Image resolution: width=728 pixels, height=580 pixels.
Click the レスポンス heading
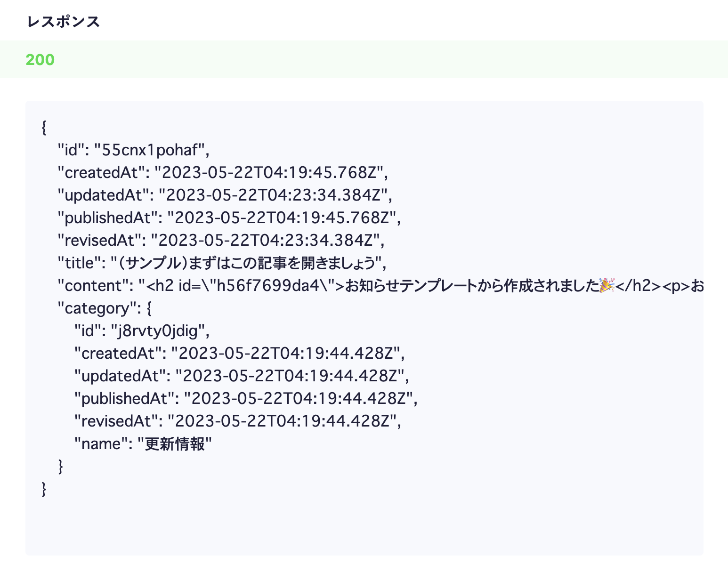pos(64,22)
